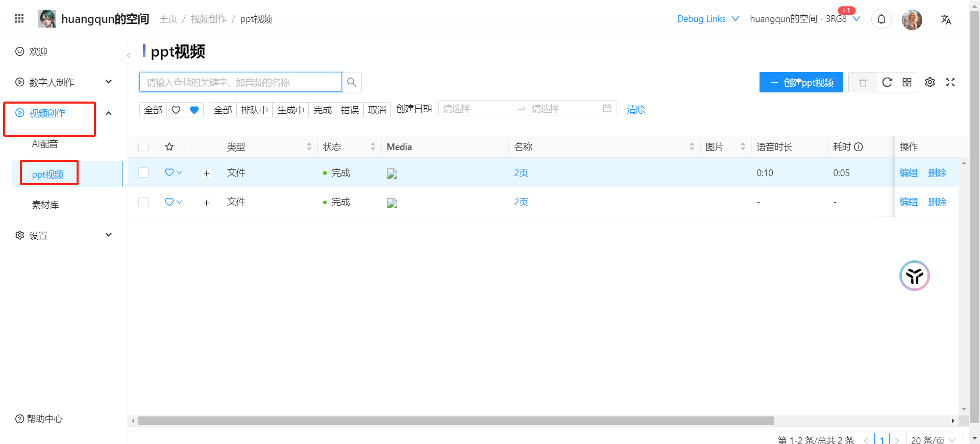The image size is (980, 444).
Task: Select all rows with header checkbox
Action: (x=143, y=147)
